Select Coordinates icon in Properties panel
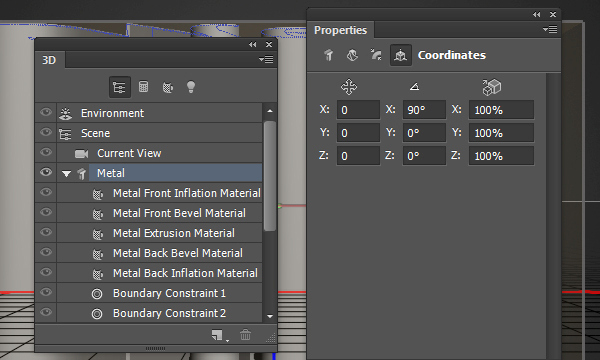Screen dimensions: 600x360 pyautogui.click(x=400, y=55)
